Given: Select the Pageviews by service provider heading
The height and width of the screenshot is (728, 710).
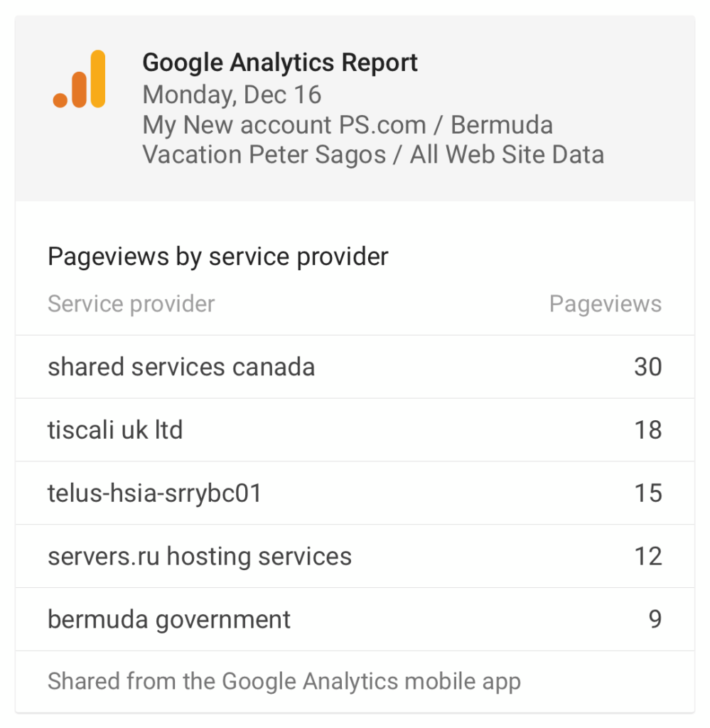Looking at the screenshot, I should 218,256.
